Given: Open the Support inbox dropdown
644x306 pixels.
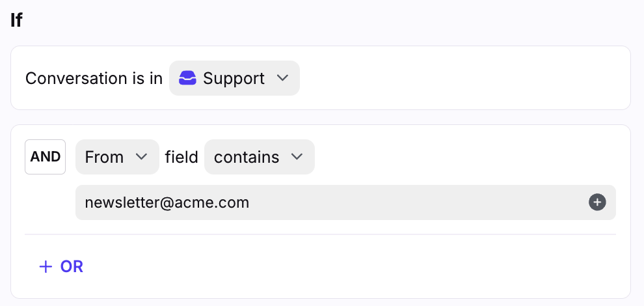Looking at the screenshot, I should tap(234, 79).
